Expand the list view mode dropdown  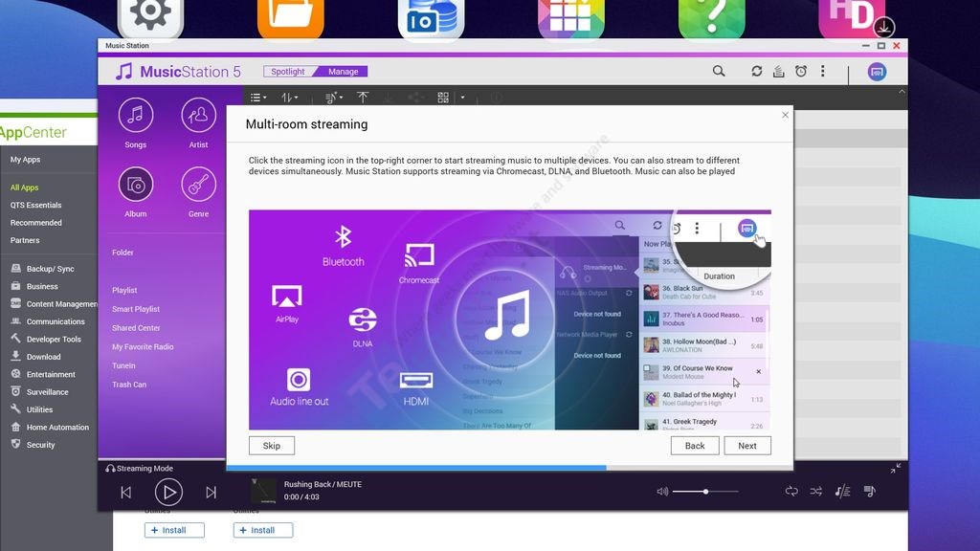pyautogui.click(x=258, y=98)
